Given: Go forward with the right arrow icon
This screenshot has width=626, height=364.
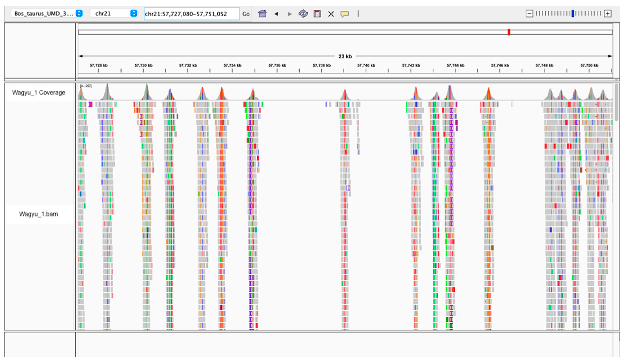Looking at the screenshot, I should click(290, 14).
